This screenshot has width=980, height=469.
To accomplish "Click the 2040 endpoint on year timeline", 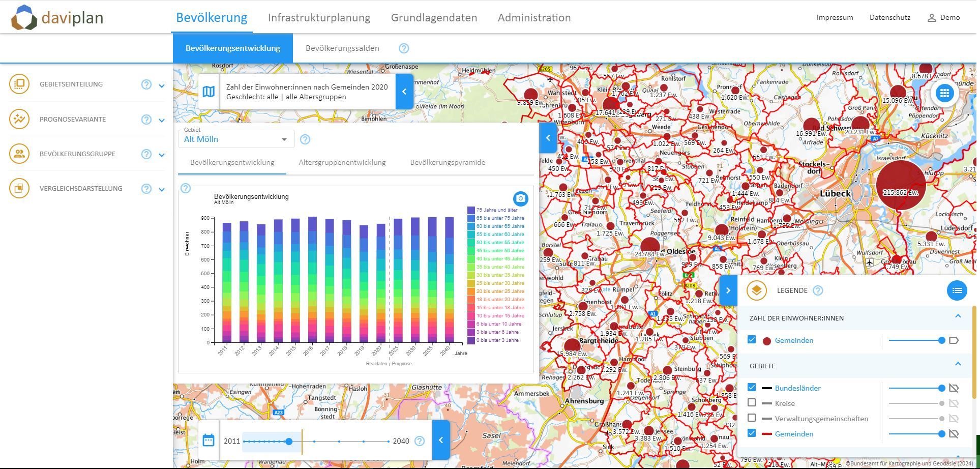I will click(389, 442).
